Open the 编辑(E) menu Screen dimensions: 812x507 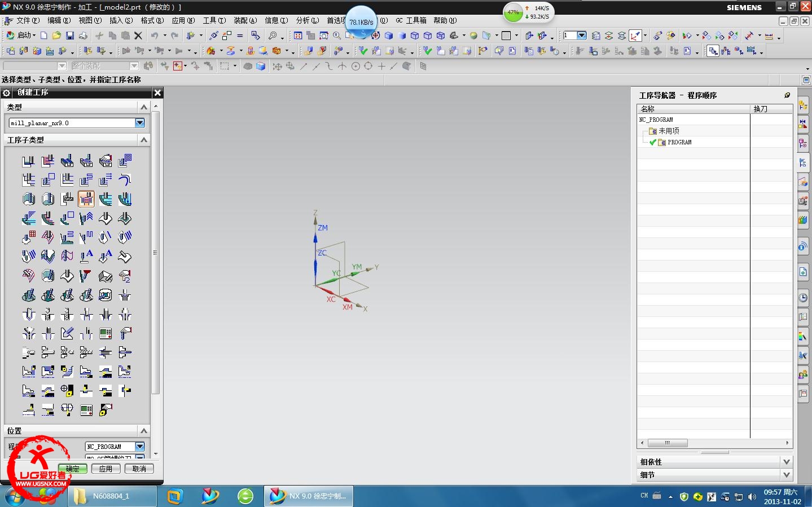(x=59, y=20)
